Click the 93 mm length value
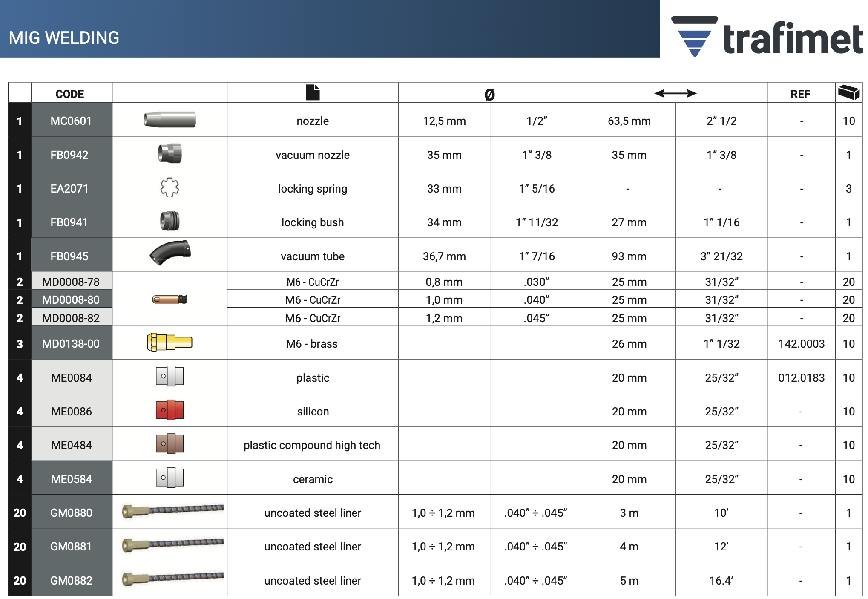 click(629, 256)
